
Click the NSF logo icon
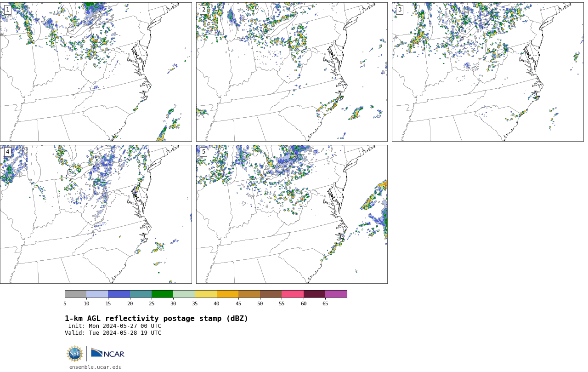75,354
